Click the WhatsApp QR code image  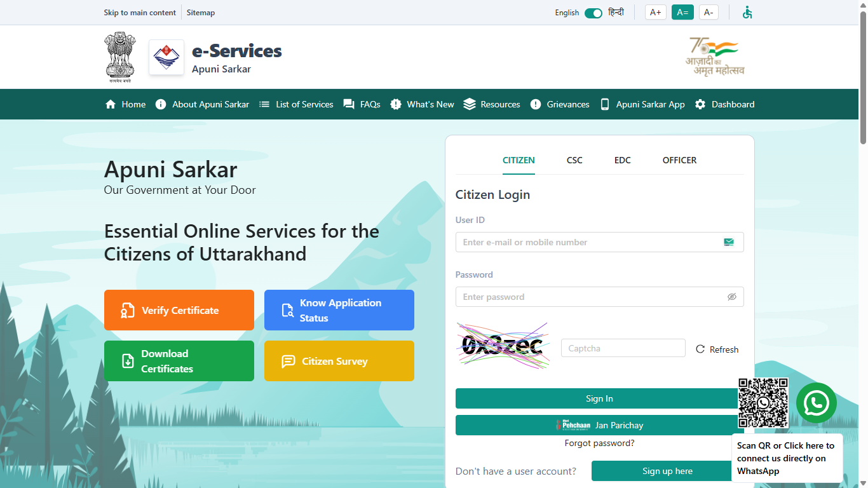tap(763, 403)
